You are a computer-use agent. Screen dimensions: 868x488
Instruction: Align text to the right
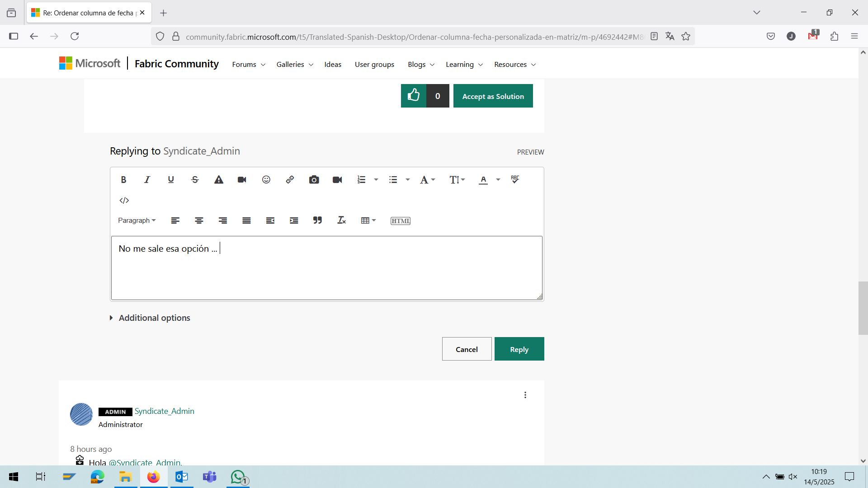223,221
